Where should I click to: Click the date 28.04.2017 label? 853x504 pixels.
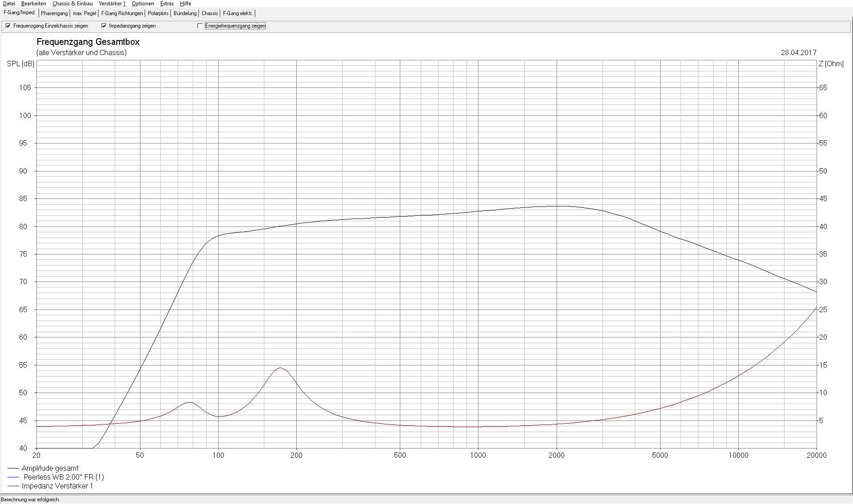pyautogui.click(x=798, y=52)
